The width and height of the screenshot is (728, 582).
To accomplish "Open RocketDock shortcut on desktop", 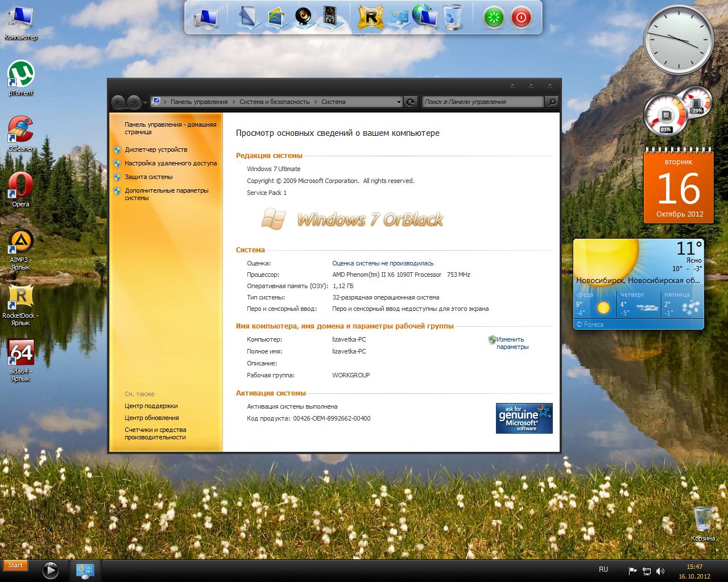I will click(x=20, y=305).
